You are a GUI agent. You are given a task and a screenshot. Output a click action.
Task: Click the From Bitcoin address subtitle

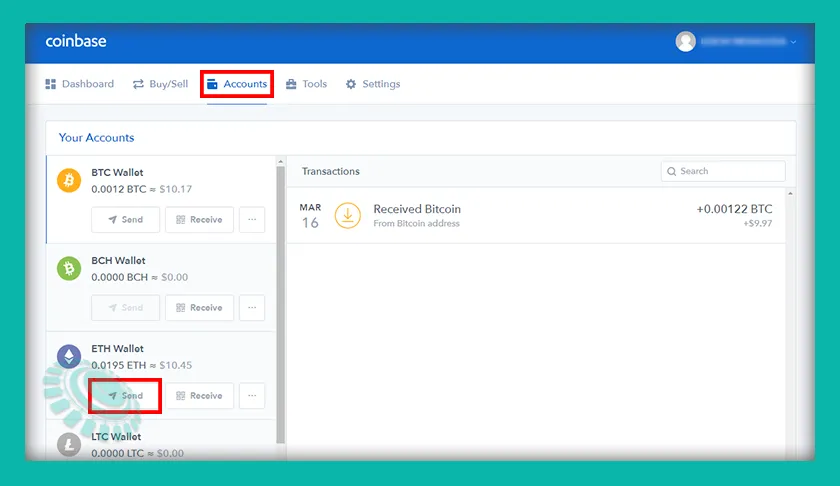point(416,223)
